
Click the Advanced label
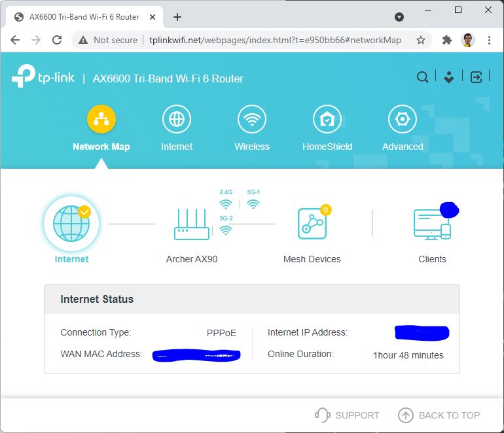tap(403, 147)
